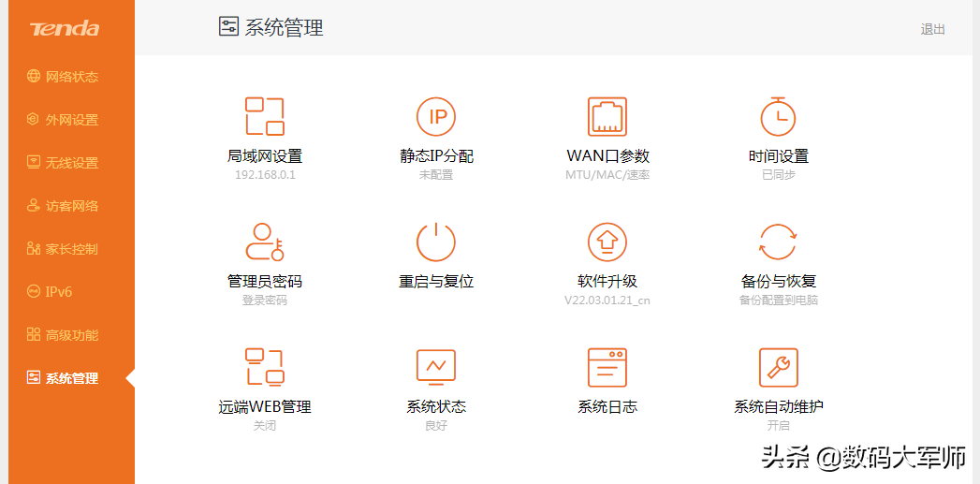
Task: Click the 未配置 status text
Action: point(435,175)
